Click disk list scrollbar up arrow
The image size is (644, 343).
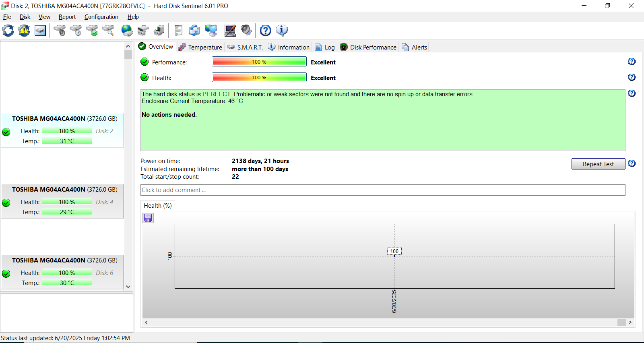pos(128,46)
